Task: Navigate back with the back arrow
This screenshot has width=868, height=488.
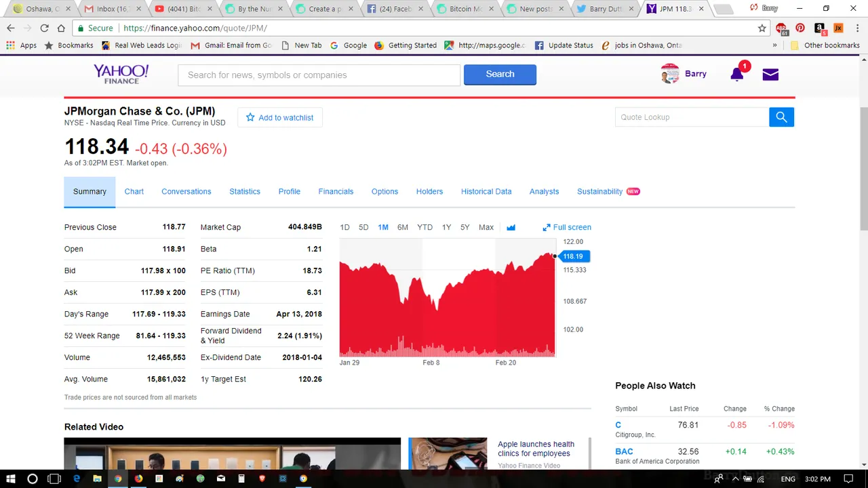Action: pyautogui.click(x=10, y=28)
